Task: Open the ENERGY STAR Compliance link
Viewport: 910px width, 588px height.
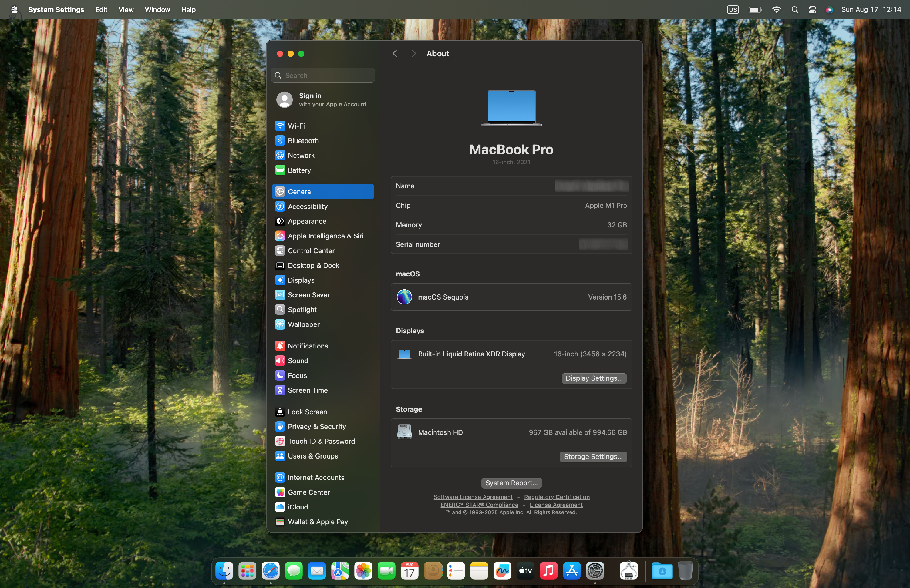Action: click(479, 505)
